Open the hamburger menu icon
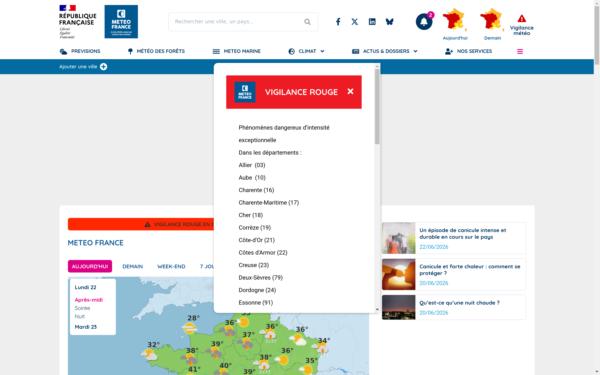The height and width of the screenshot is (375, 600). click(520, 51)
